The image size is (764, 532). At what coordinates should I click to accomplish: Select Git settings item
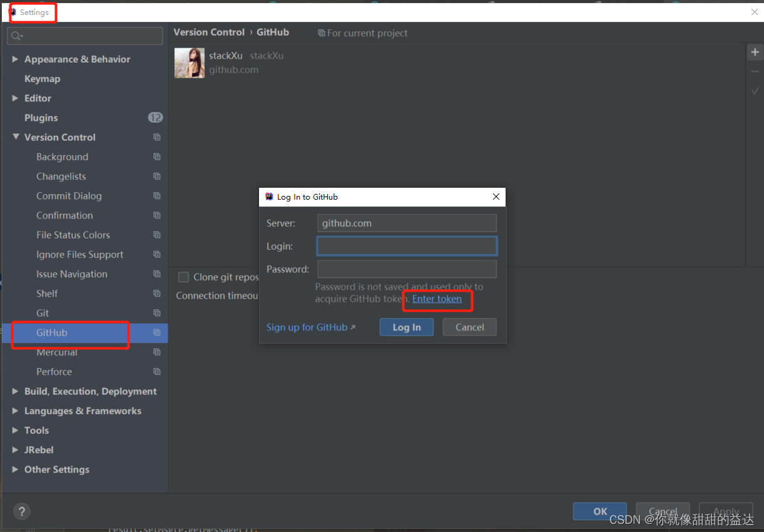coord(43,313)
